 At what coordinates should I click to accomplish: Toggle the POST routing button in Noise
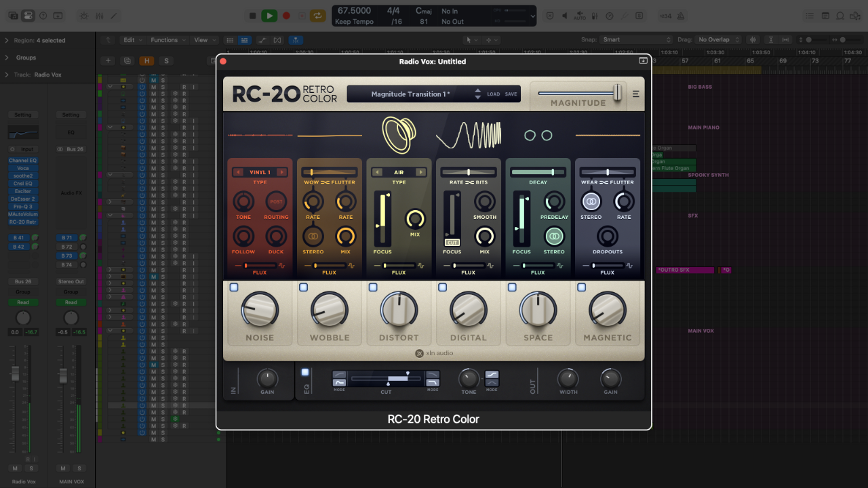click(x=276, y=201)
